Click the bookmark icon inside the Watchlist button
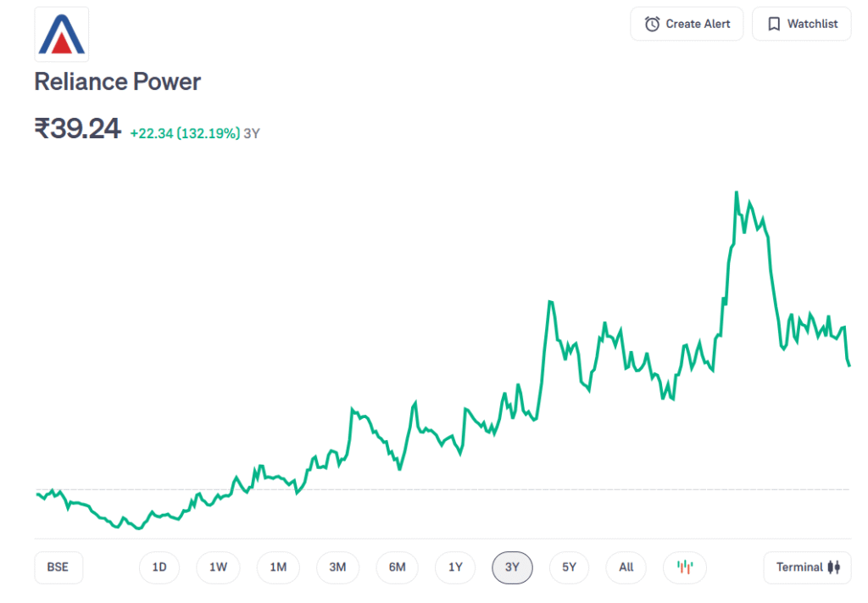The width and height of the screenshot is (868, 603). 773,24
